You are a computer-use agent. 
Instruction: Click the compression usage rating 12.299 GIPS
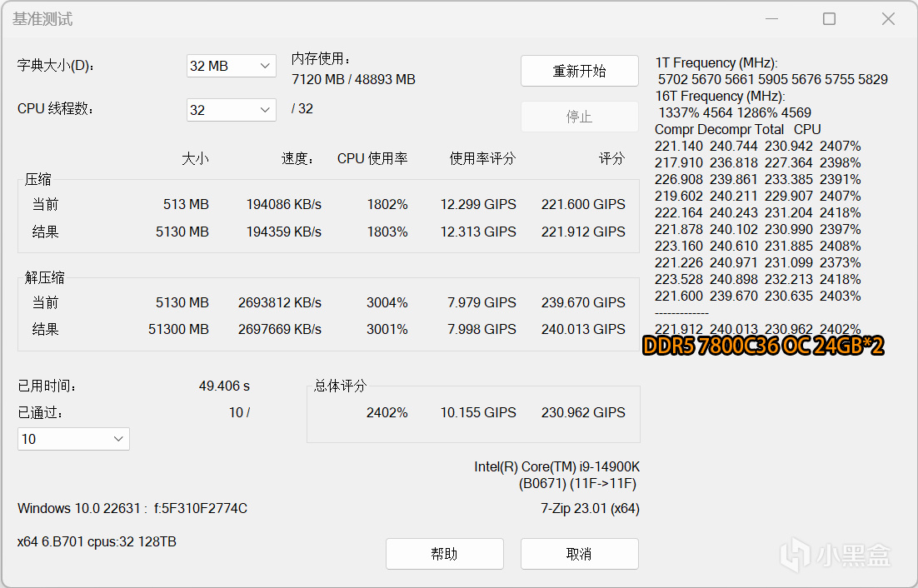[478, 204]
